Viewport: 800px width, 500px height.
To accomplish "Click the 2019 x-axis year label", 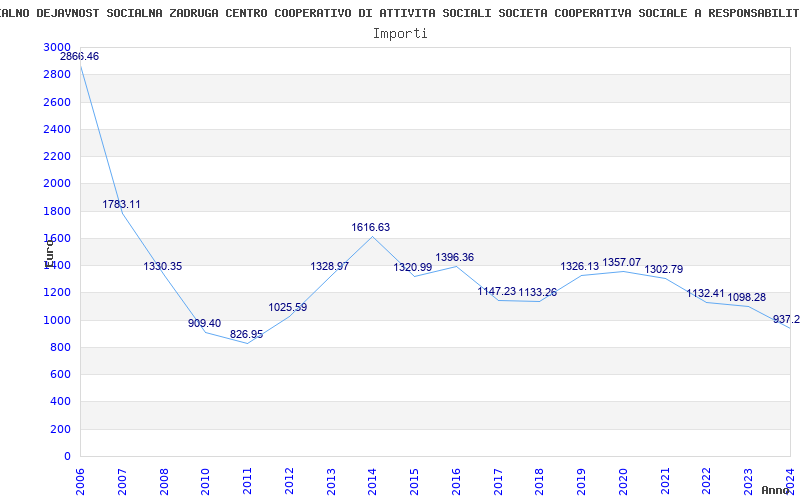I will pyautogui.click(x=581, y=482).
